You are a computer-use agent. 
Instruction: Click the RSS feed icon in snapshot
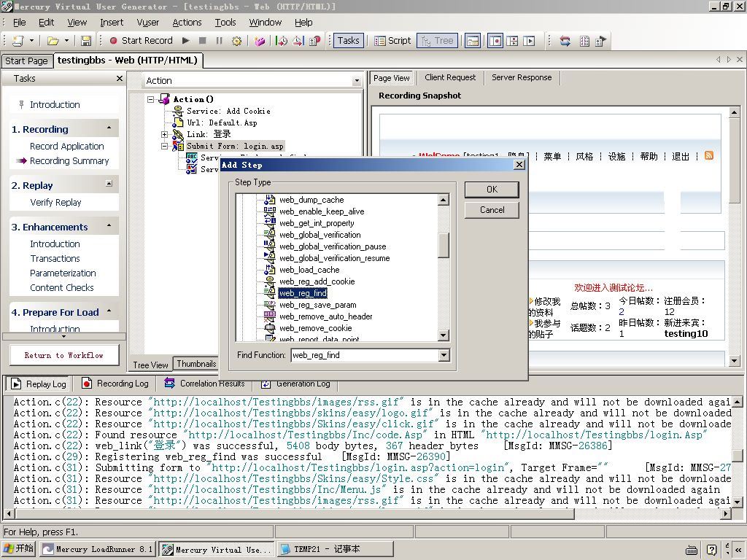point(708,155)
